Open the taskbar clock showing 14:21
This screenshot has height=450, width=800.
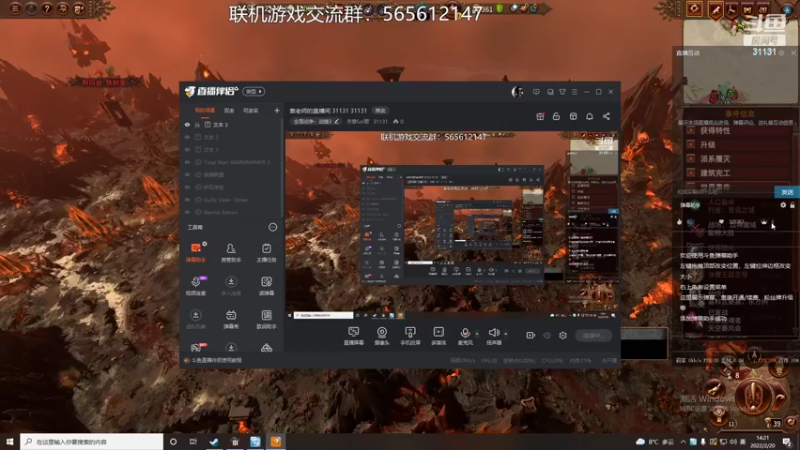coord(762,441)
